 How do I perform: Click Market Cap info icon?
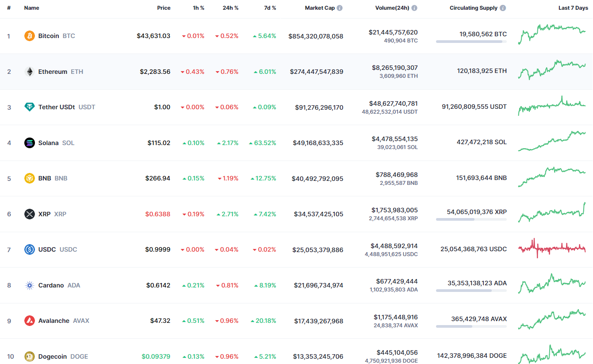pos(340,8)
